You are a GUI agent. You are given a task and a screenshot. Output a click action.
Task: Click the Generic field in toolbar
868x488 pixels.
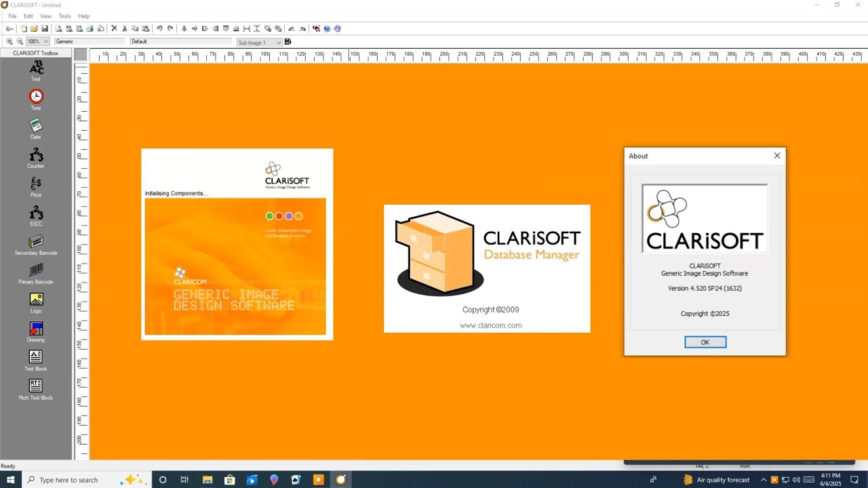coord(90,41)
